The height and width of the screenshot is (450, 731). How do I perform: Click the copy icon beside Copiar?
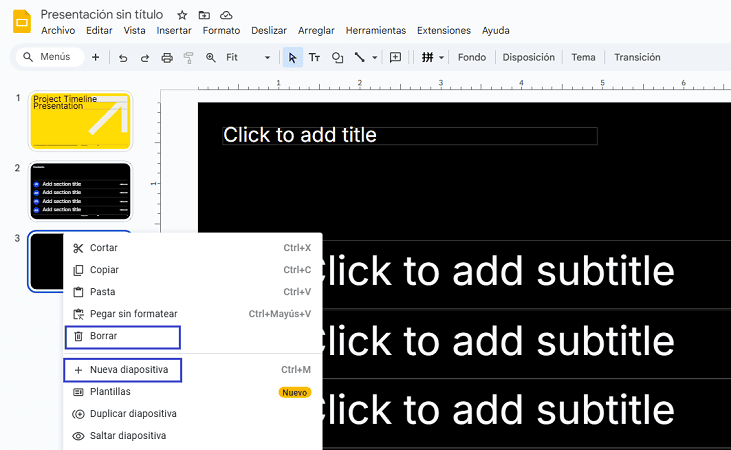(78, 270)
